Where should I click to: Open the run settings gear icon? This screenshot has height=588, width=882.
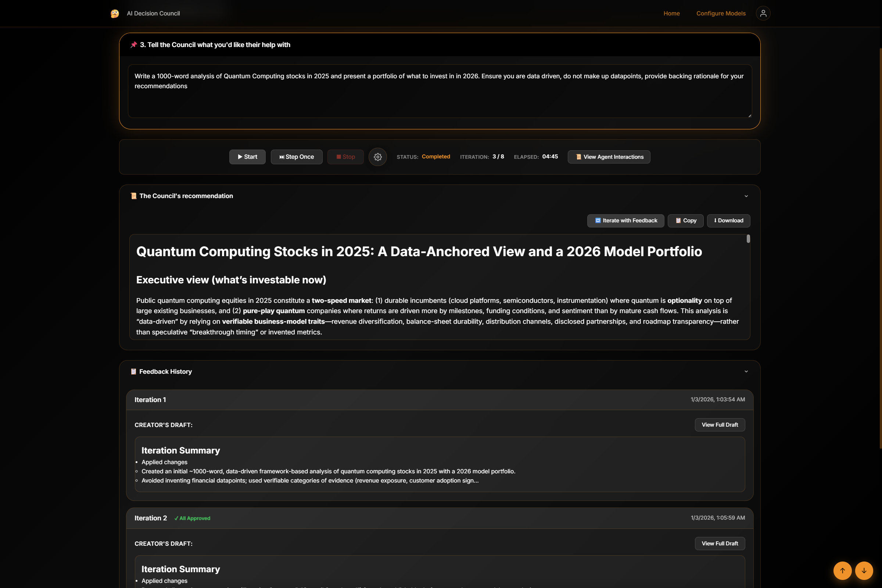378,157
